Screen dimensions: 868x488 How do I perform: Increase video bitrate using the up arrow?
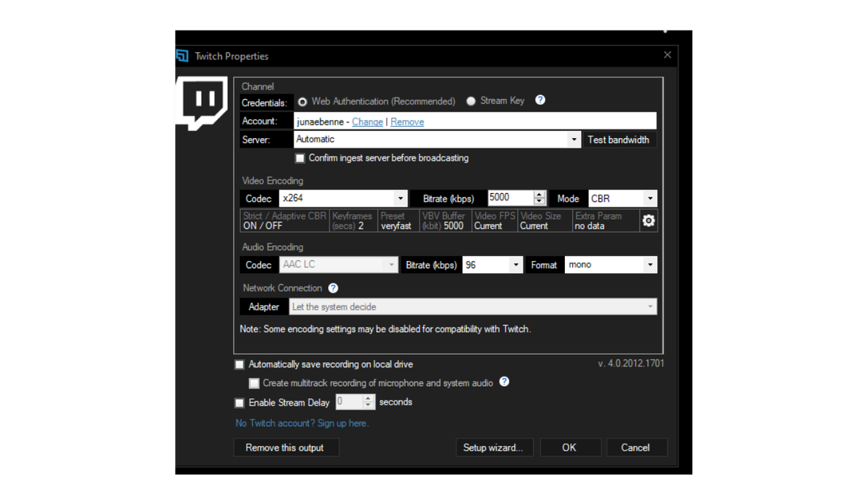(540, 194)
